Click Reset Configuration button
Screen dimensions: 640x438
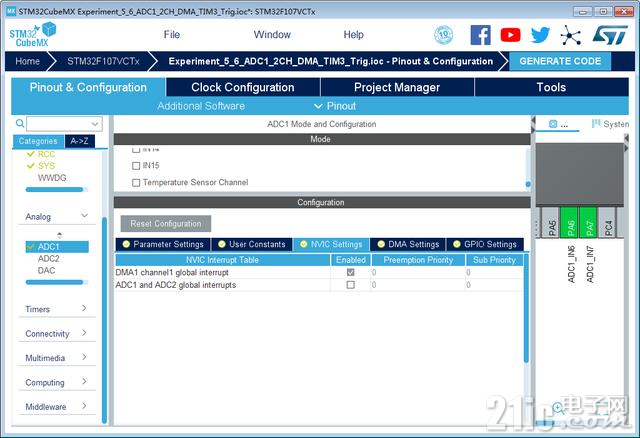[x=166, y=224]
